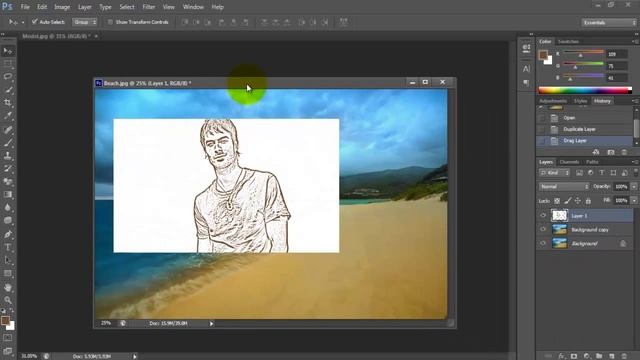Click lock position icon in Layers
Screen dimensions: 640x360
(578, 201)
